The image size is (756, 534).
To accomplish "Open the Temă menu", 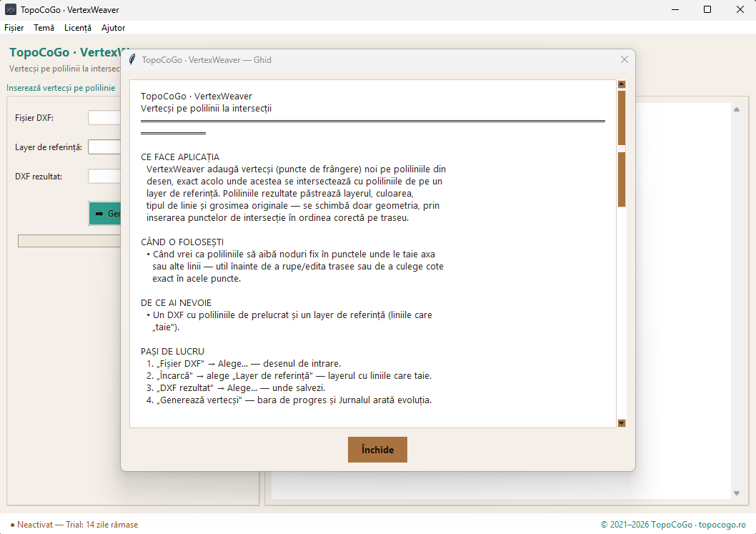I will tap(44, 28).
